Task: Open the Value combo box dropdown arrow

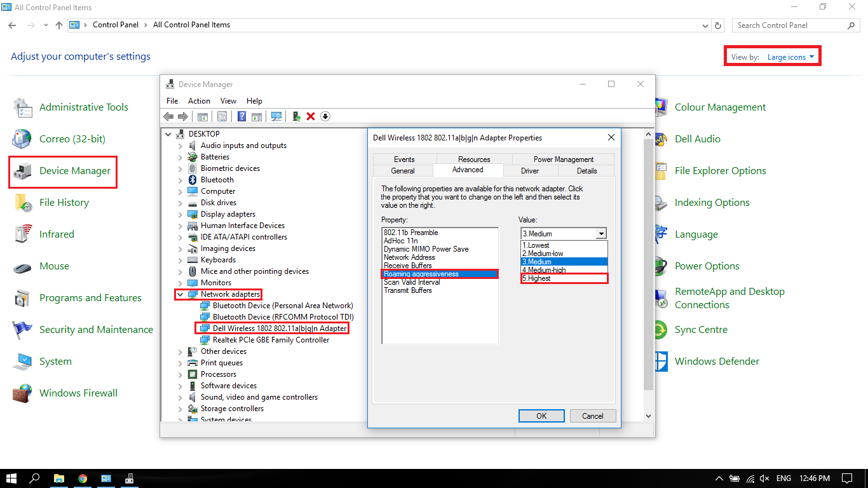Action: [x=601, y=234]
